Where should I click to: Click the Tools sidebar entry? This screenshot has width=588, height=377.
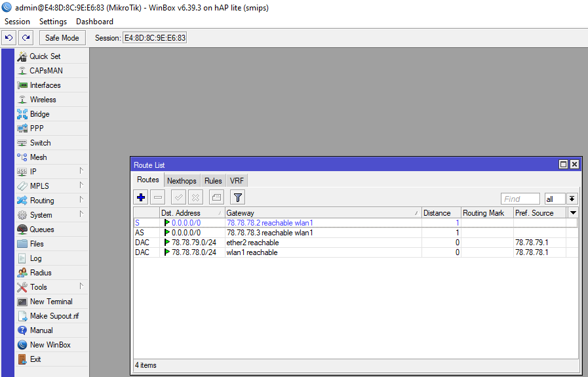[52, 287]
